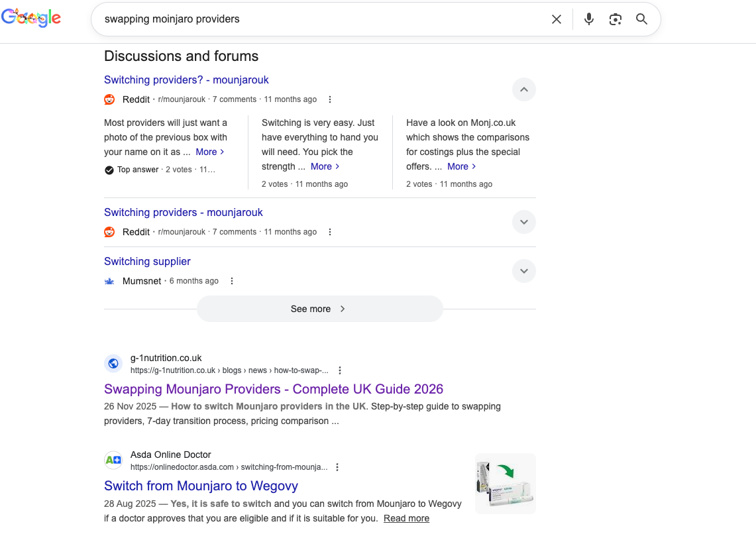Open 'Switching providers? - mounjarouk' discussion

click(186, 80)
